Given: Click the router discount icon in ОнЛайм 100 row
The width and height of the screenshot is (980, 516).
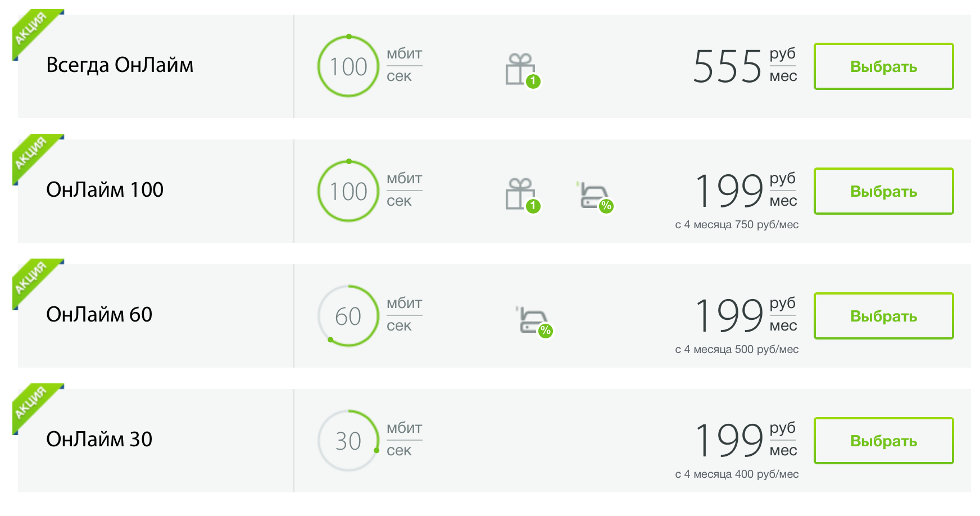Looking at the screenshot, I should click(595, 196).
